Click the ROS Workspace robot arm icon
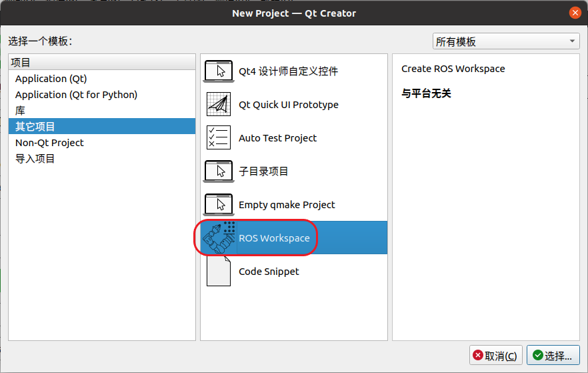 [219, 238]
